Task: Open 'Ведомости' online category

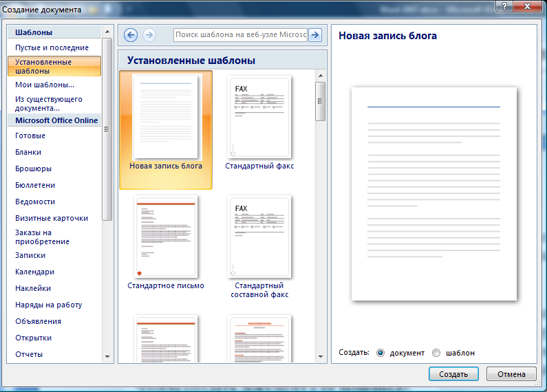Action: pos(35,202)
